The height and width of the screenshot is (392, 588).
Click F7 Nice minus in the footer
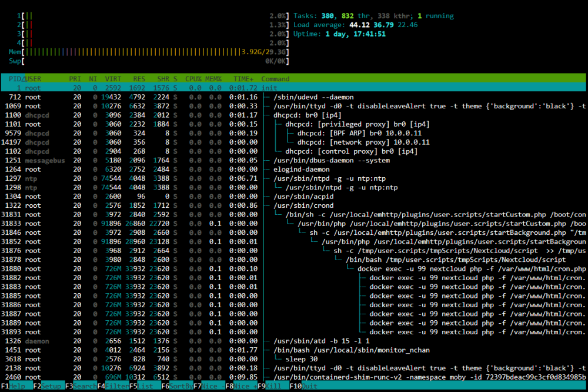click(209, 386)
